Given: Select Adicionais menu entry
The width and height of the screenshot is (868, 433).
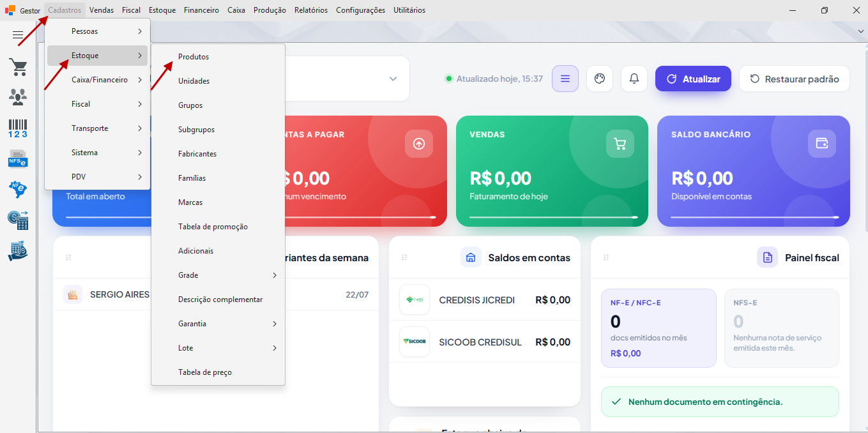Looking at the screenshot, I should point(218,251).
